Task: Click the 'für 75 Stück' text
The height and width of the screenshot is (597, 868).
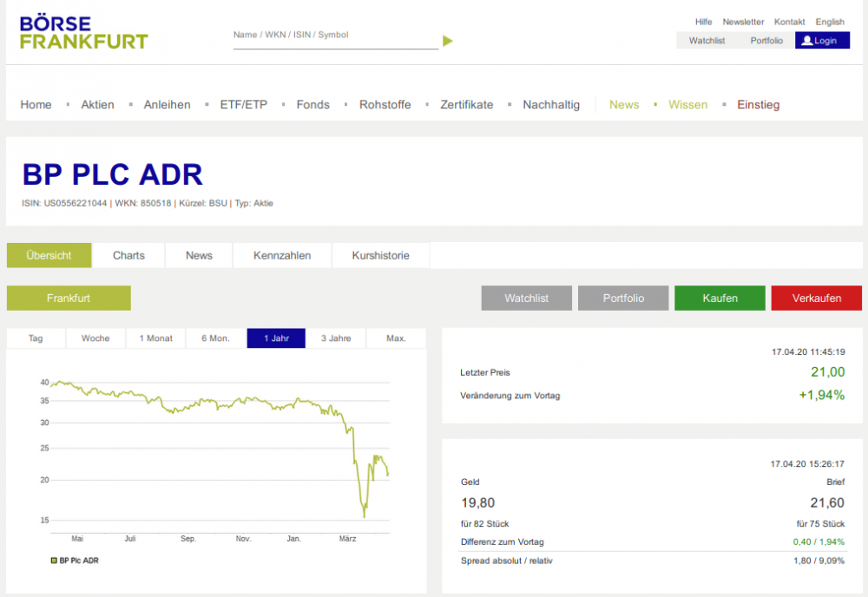Action: tap(820, 523)
